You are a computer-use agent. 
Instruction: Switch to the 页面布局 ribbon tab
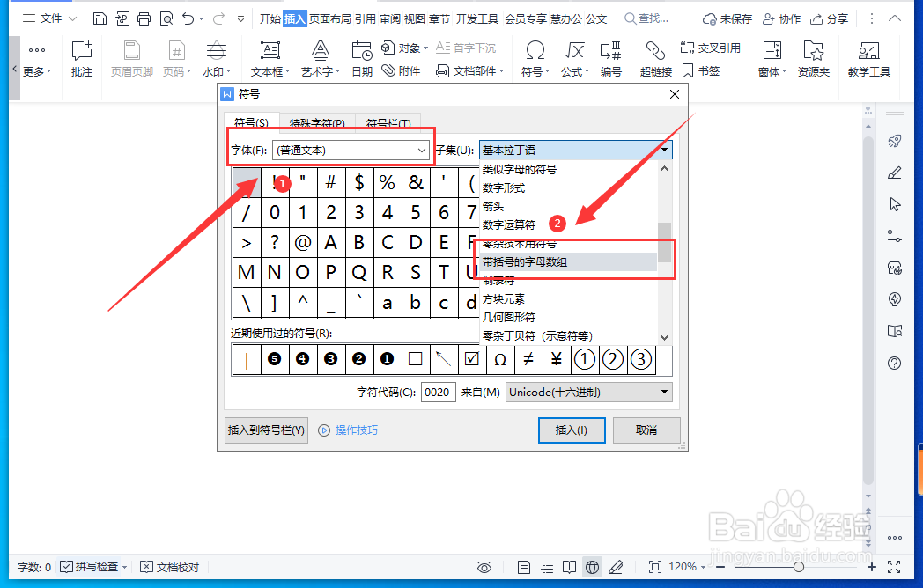click(x=330, y=18)
